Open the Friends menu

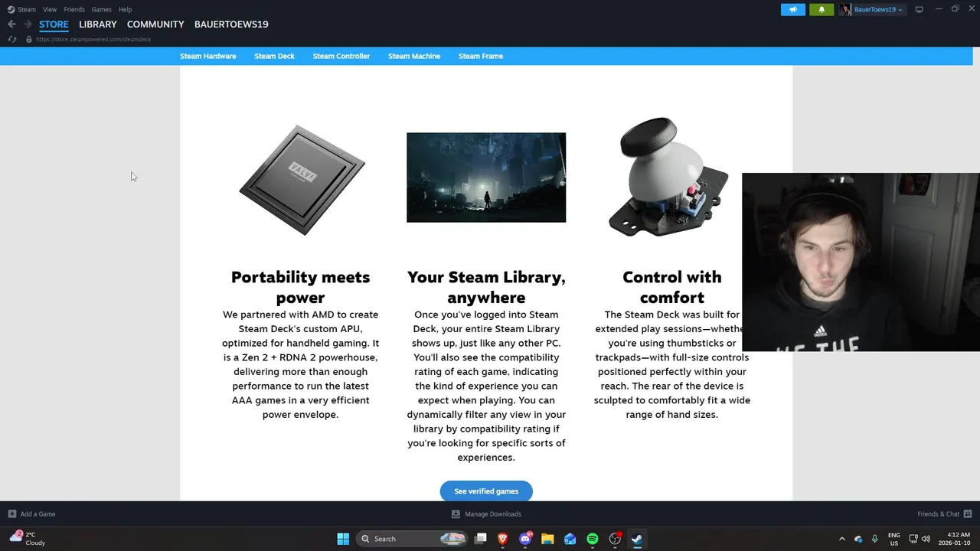pyautogui.click(x=74, y=9)
